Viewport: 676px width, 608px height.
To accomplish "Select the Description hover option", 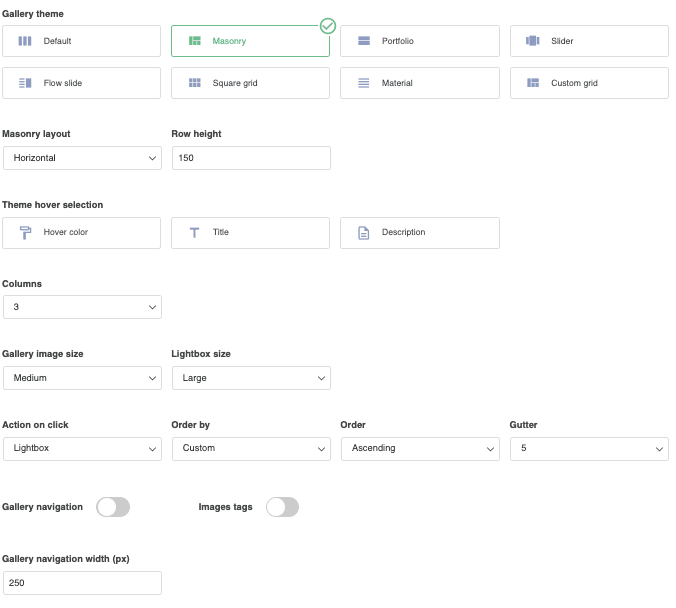I will click(x=420, y=232).
